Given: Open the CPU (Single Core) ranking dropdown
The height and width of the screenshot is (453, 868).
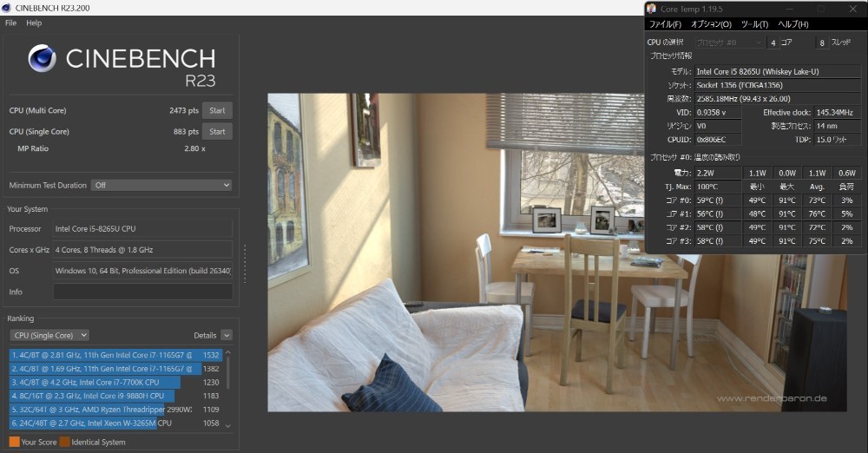Looking at the screenshot, I should point(49,335).
